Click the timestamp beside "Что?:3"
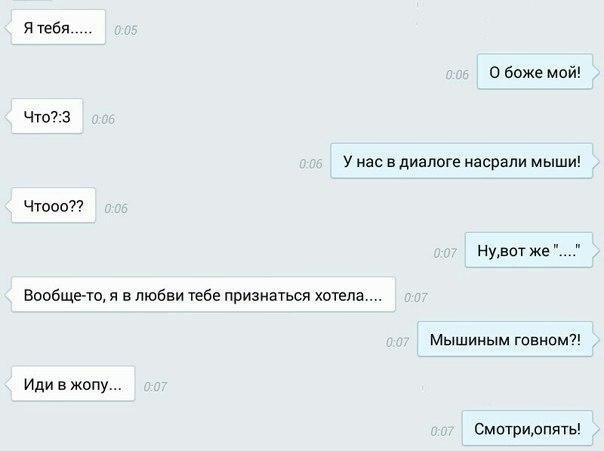 (x=103, y=119)
